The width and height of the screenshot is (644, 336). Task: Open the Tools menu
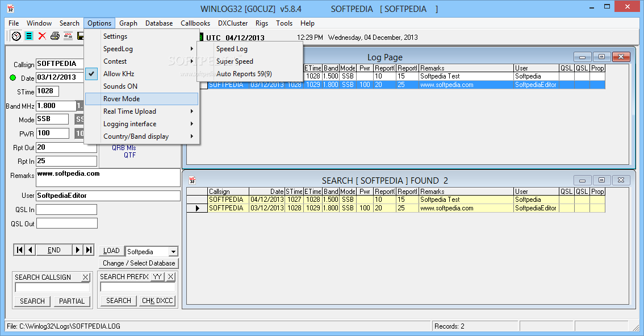coord(284,23)
